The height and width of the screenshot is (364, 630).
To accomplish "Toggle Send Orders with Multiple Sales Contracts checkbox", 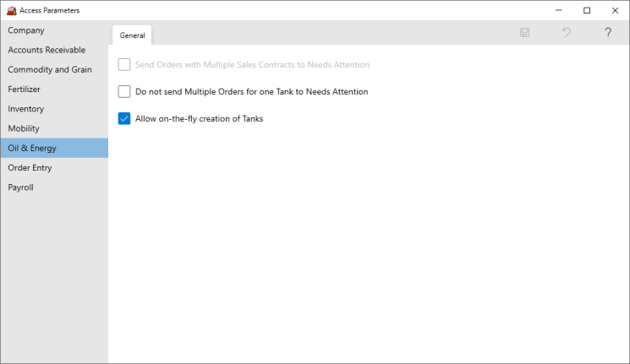I will pyautogui.click(x=124, y=64).
